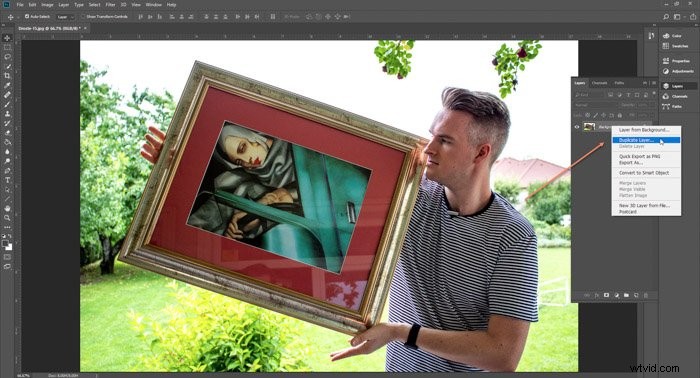
Task: Select the Eyedropper tool
Action: pos(7,85)
